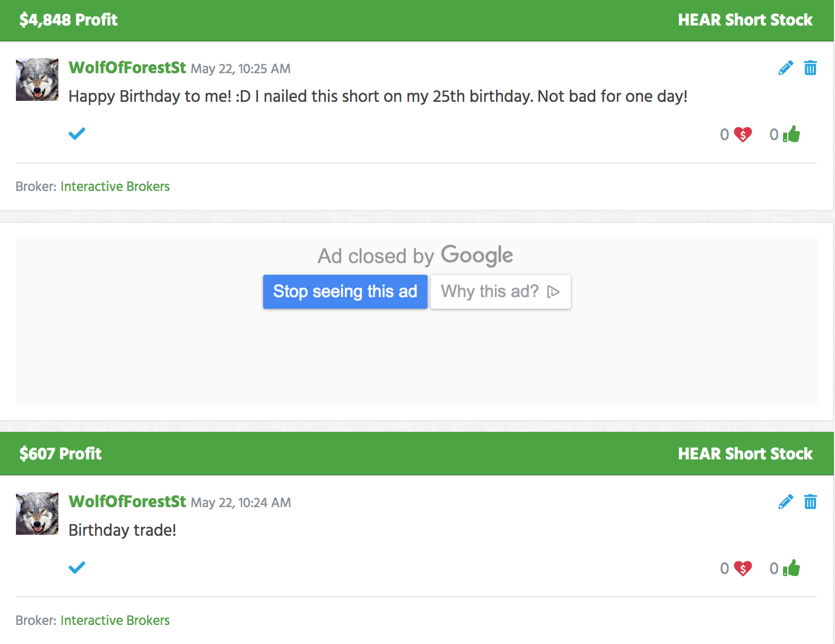Toggle the blue checkmark on Birthday trade post
The height and width of the screenshot is (644, 835).
click(77, 568)
